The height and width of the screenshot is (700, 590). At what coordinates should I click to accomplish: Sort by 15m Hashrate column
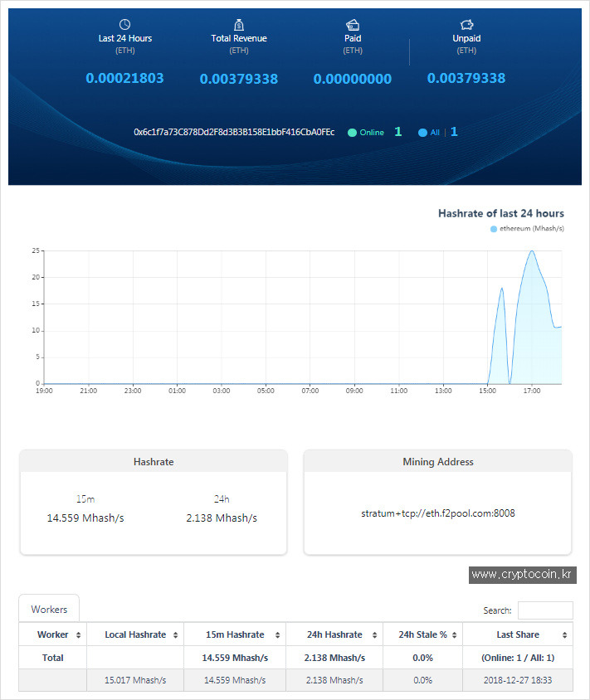[x=235, y=634]
